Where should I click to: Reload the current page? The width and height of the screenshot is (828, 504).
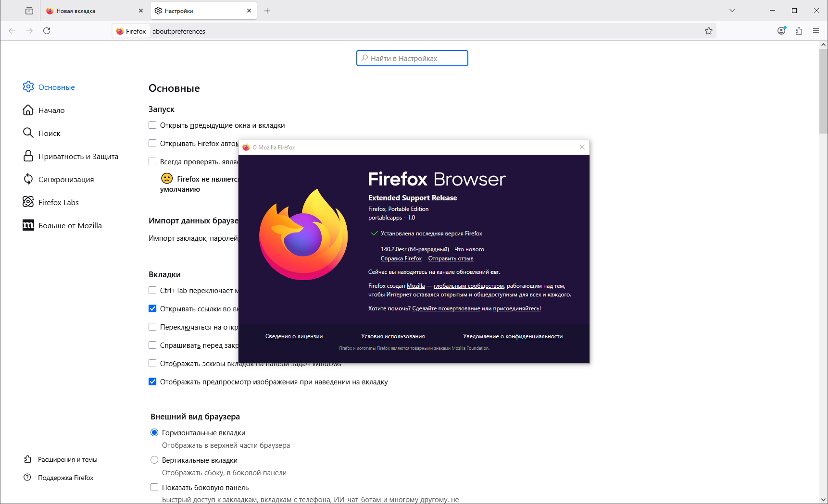pyautogui.click(x=47, y=31)
